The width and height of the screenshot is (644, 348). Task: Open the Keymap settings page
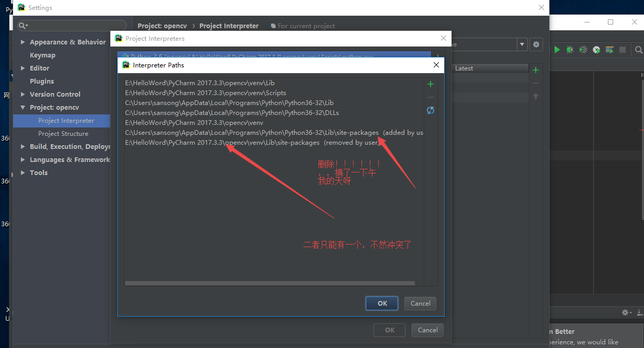click(42, 55)
